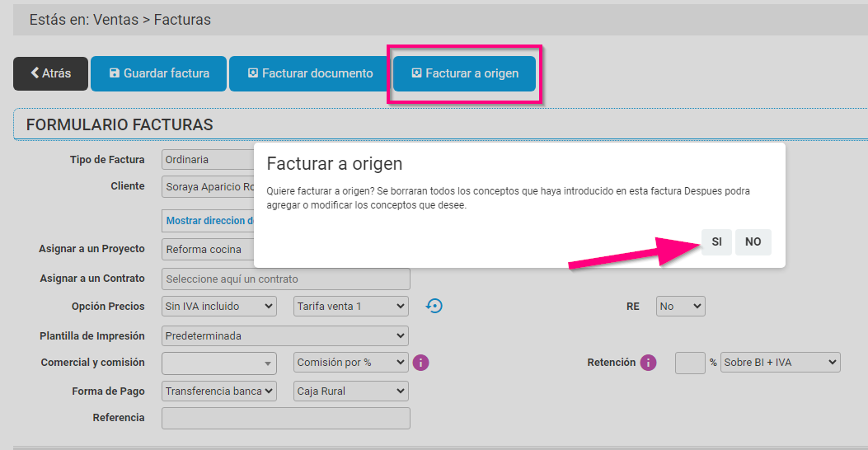The height and width of the screenshot is (450, 868).
Task: Click the Referencia input field
Action: [x=286, y=419]
